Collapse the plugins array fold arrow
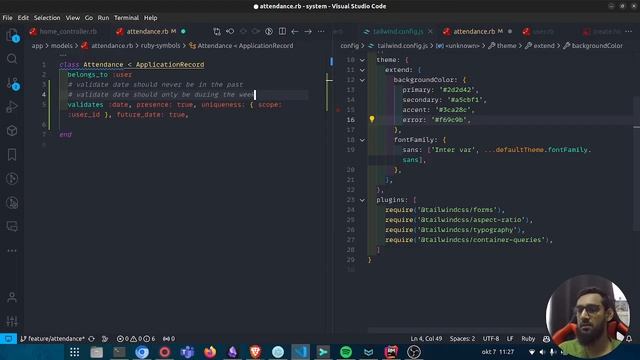The width and height of the screenshot is (640, 360). tap(362, 200)
